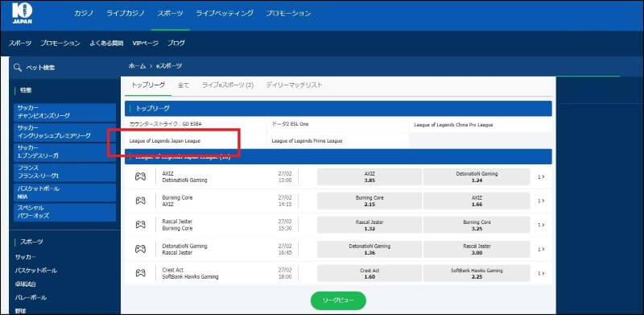Click gamepad icon for AXIZ vs DetonatioN Gaming
This screenshot has width=644, height=315.
tap(140, 176)
